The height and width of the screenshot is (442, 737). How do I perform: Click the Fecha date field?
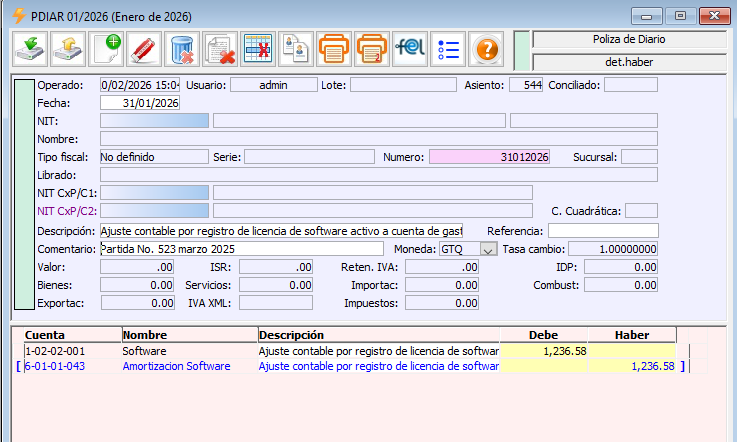click(x=139, y=103)
